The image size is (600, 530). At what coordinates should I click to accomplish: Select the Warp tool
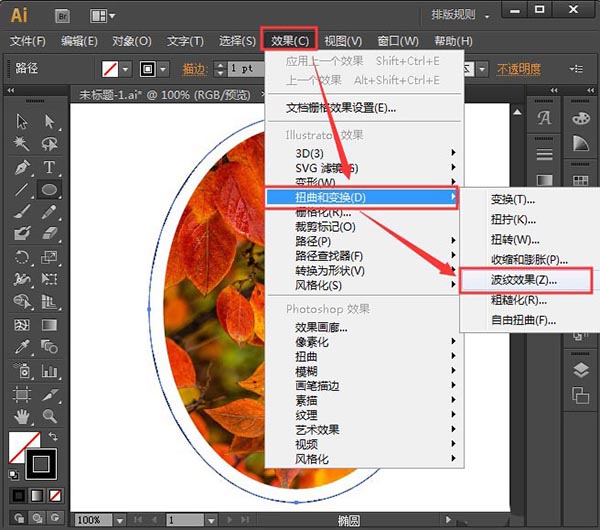coord(22,279)
